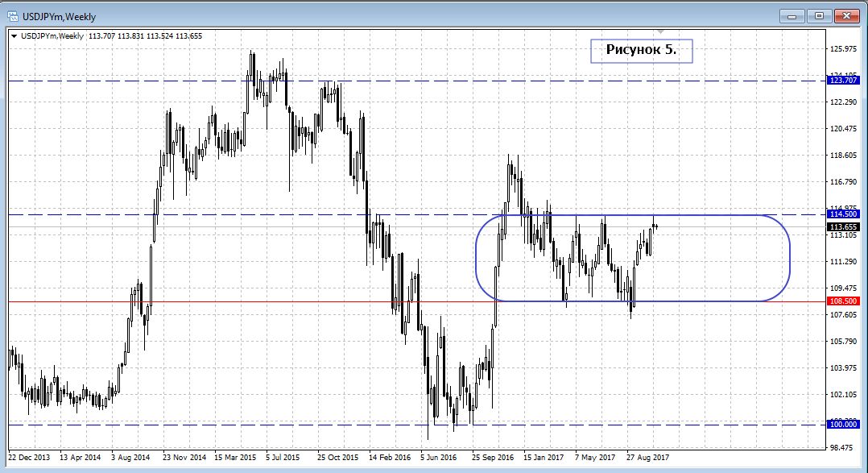The image size is (868, 473).
Task: Click the 125.975 value on price scale
Action: point(841,49)
